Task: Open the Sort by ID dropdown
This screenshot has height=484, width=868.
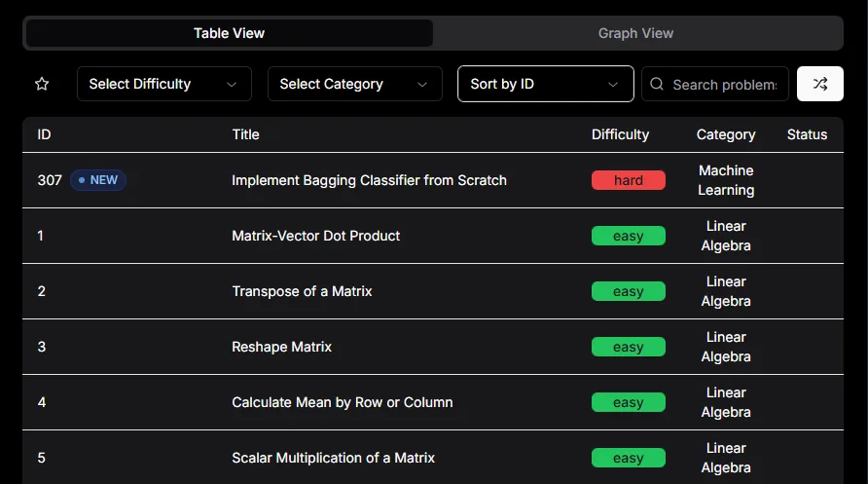Action: pos(545,84)
